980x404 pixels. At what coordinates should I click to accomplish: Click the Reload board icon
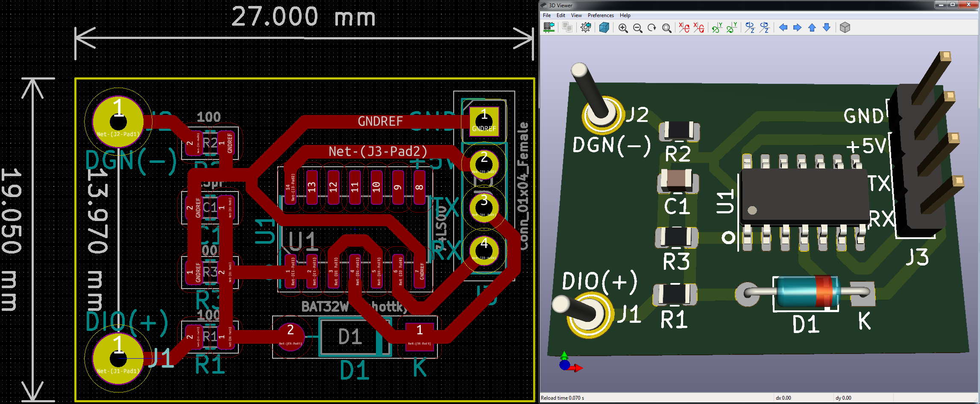tap(549, 28)
